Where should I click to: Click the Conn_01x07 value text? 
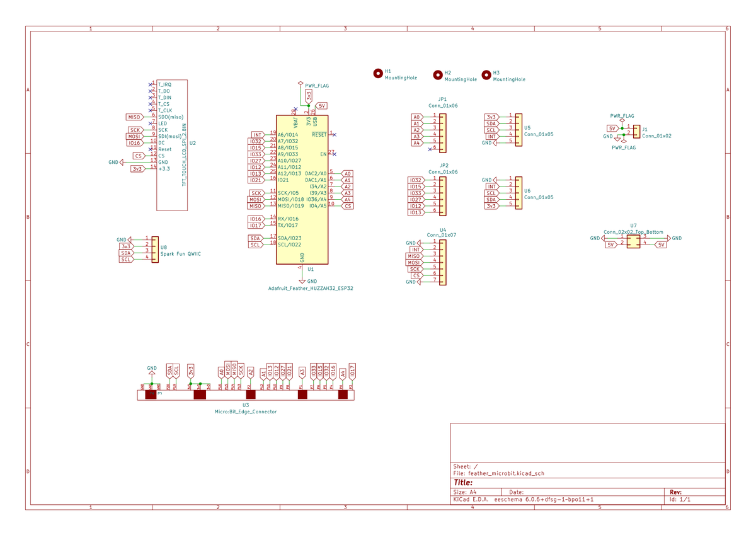pos(443,235)
